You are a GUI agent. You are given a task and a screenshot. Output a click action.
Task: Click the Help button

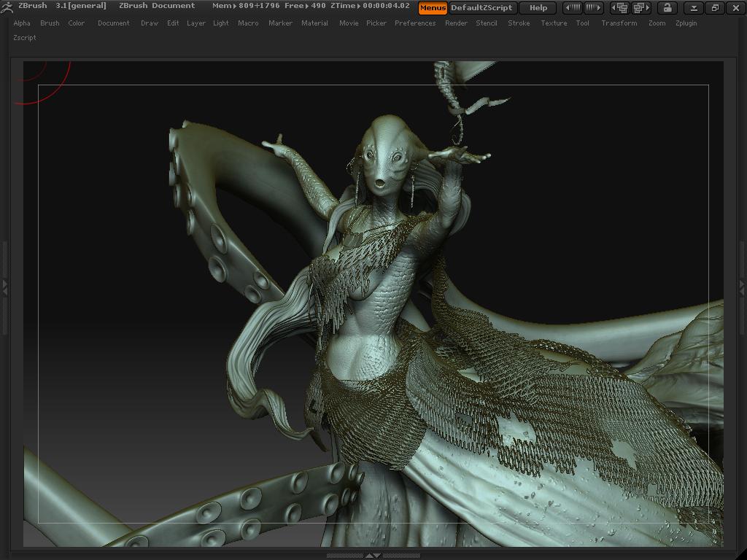click(x=538, y=8)
